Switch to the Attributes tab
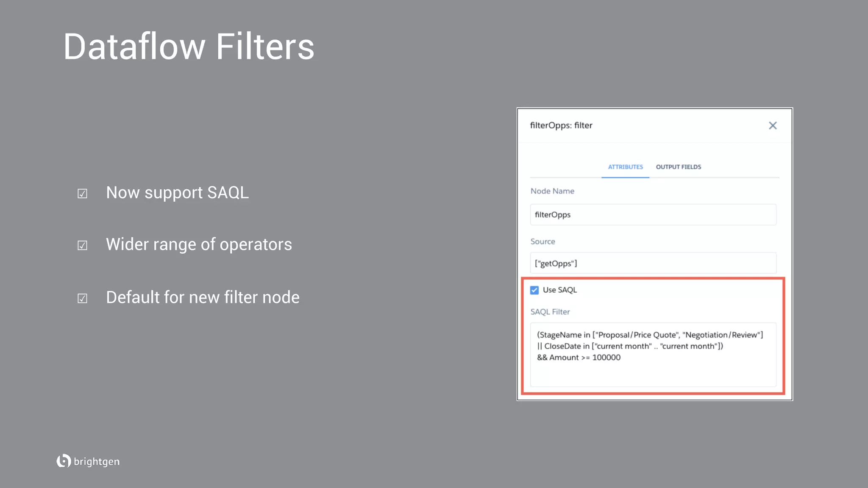Screen dimensions: 868x488 [625, 167]
